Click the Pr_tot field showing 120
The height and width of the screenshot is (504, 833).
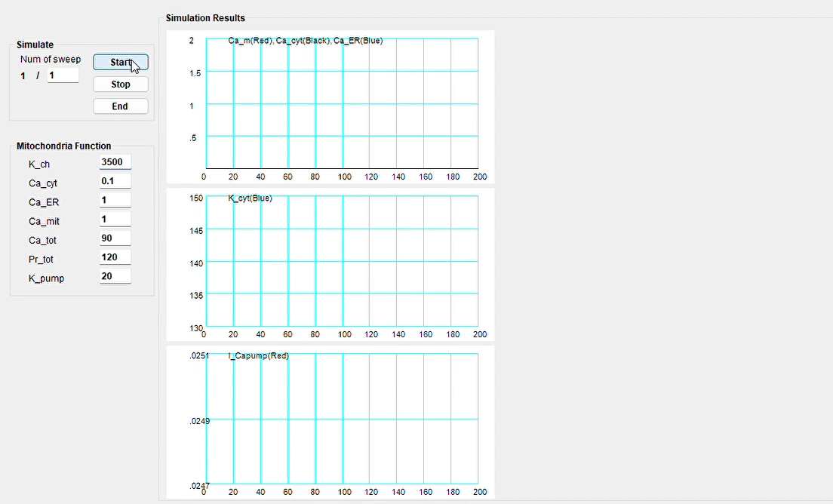pos(115,257)
